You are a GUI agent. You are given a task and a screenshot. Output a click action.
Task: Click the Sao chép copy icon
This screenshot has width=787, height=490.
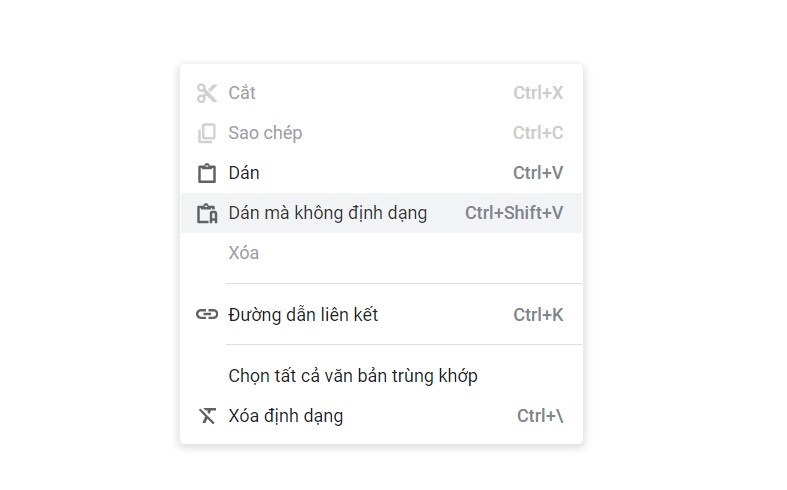[207, 134]
